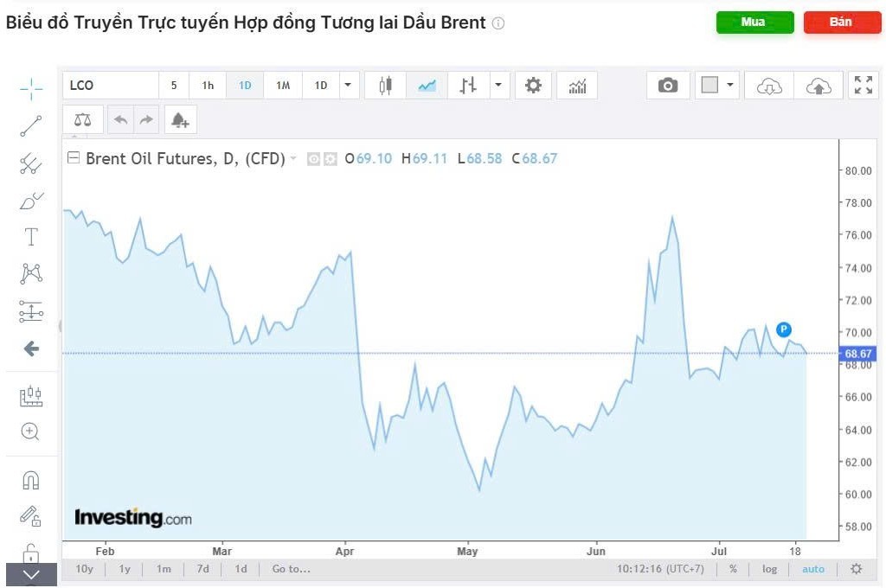Viewport: 886px width, 588px height.
Task: Select the trend line drawing tool
Action: coord(31,126)
